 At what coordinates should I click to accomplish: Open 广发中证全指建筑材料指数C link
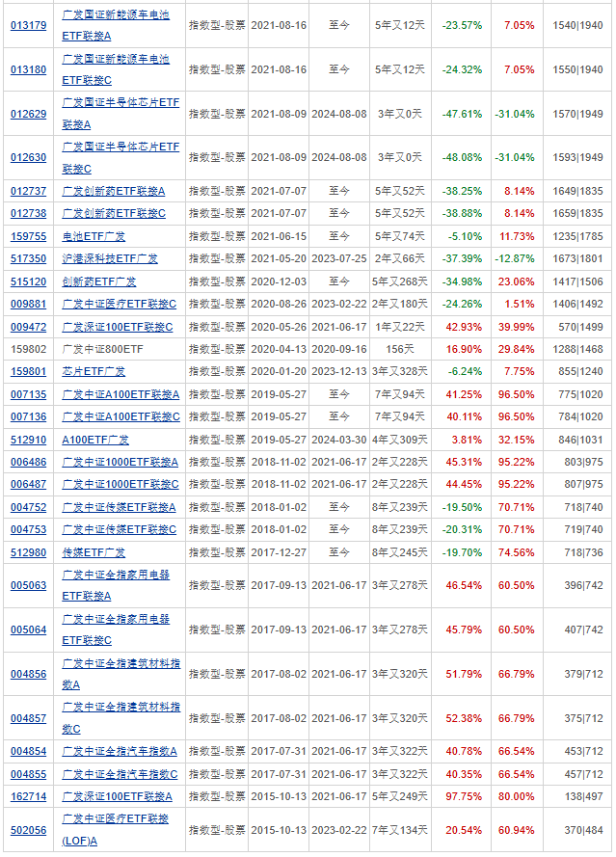tap(121, 718)
